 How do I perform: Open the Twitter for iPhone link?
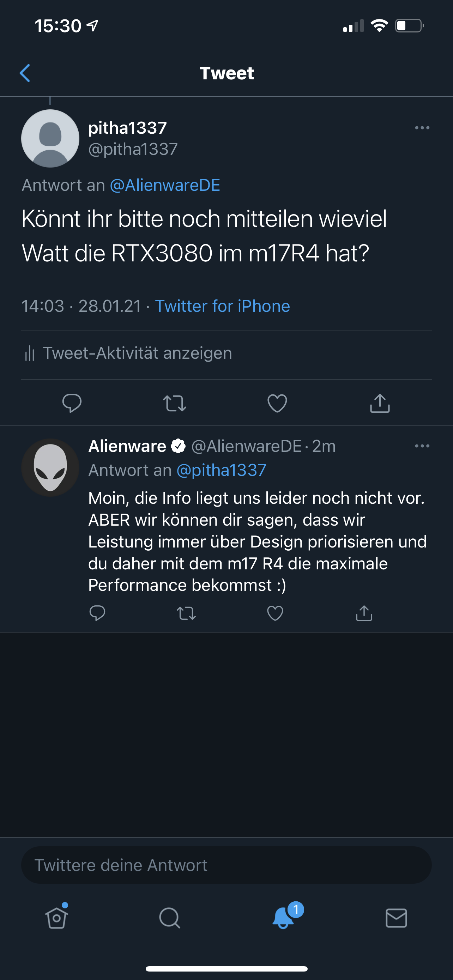223,306
